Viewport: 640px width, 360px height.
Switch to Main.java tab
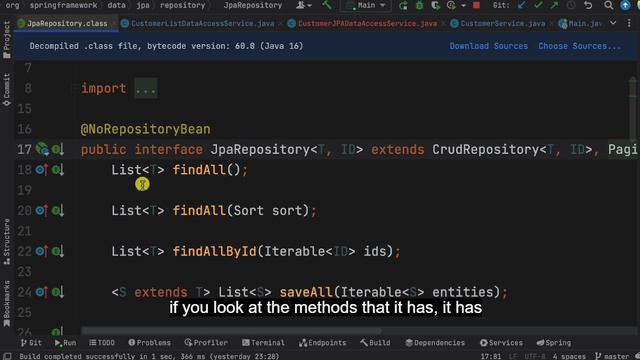coord(580,24)
